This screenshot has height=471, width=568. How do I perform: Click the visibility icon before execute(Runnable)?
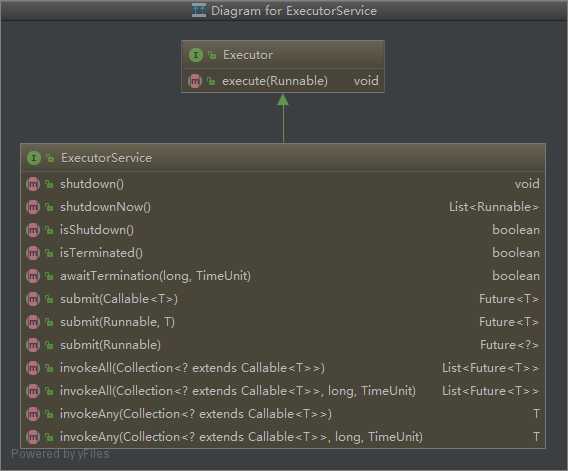(x=211, y=81)
